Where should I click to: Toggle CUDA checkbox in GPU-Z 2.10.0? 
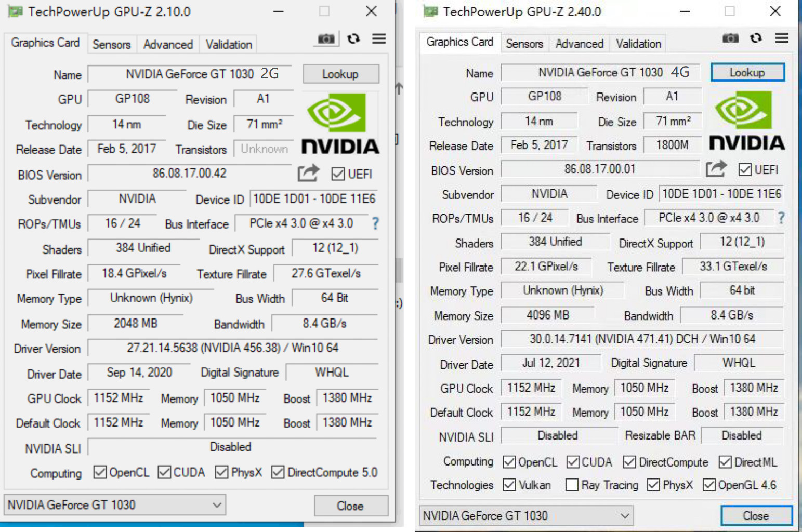164,472
